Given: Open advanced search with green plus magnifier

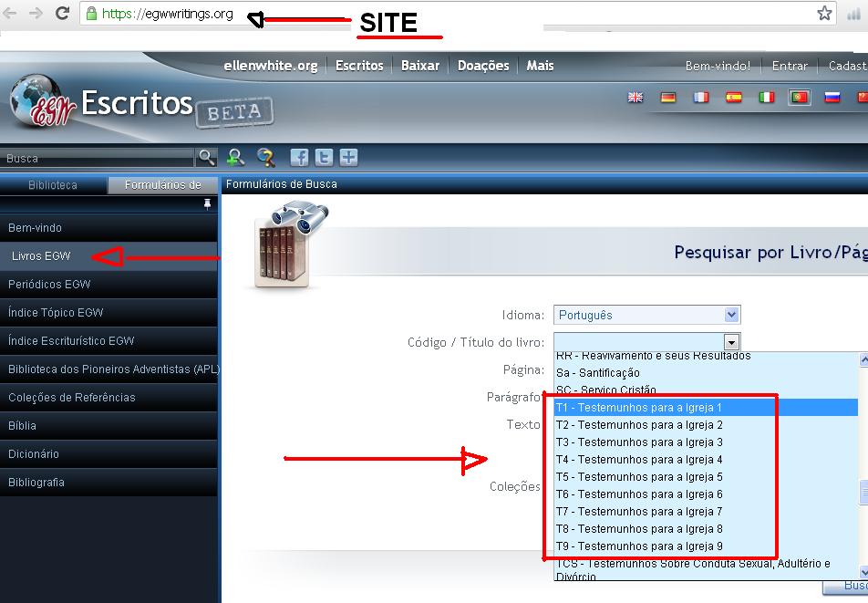Looking at the screenshot, I should [236, 157].
